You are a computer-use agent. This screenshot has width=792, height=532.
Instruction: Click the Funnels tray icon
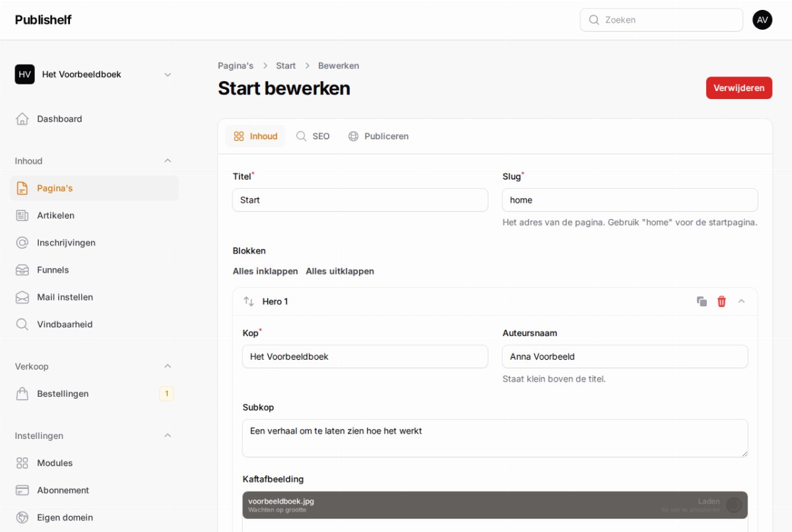22,270
